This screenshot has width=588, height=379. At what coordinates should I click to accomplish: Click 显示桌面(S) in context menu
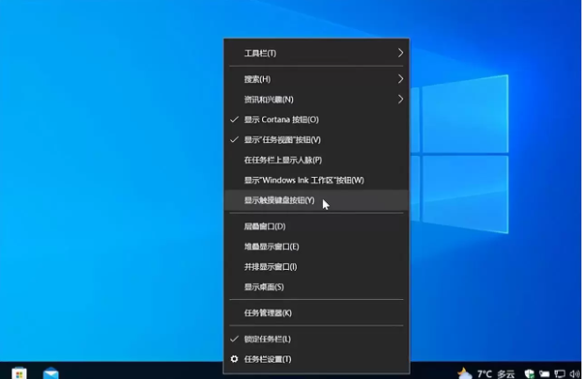[x=317, y=287]
